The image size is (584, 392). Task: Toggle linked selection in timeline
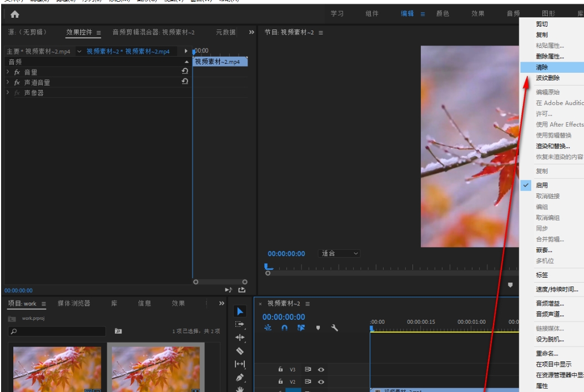301,328
